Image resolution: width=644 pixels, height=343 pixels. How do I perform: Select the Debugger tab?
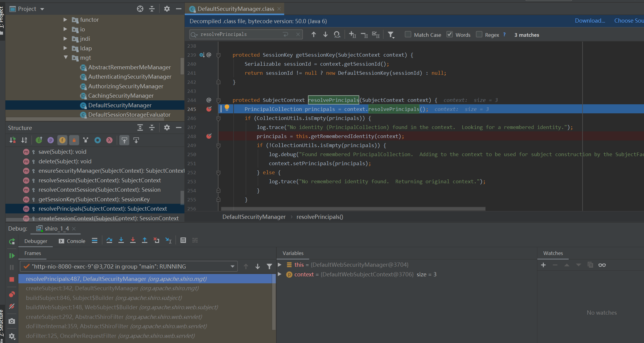36,241
